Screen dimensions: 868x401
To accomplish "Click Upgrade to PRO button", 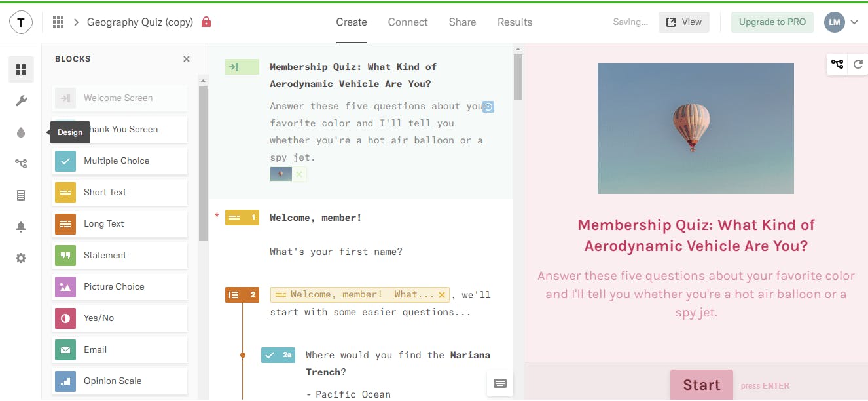I will click(x=772, y=22).
